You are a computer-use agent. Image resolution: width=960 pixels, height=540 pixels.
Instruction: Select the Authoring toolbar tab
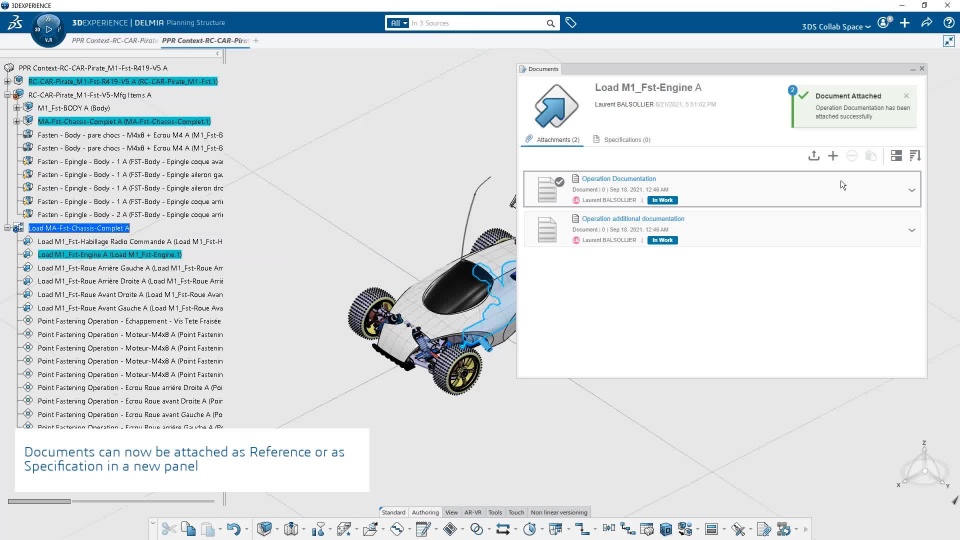tap(425, 512)
